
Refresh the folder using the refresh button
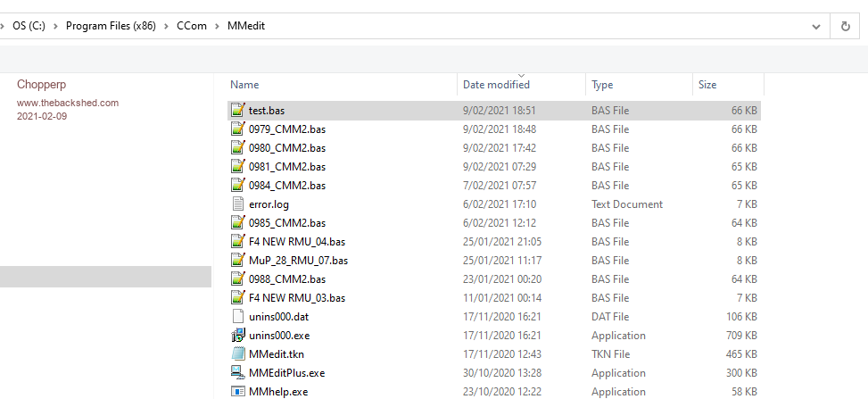[x=845, y=26]
